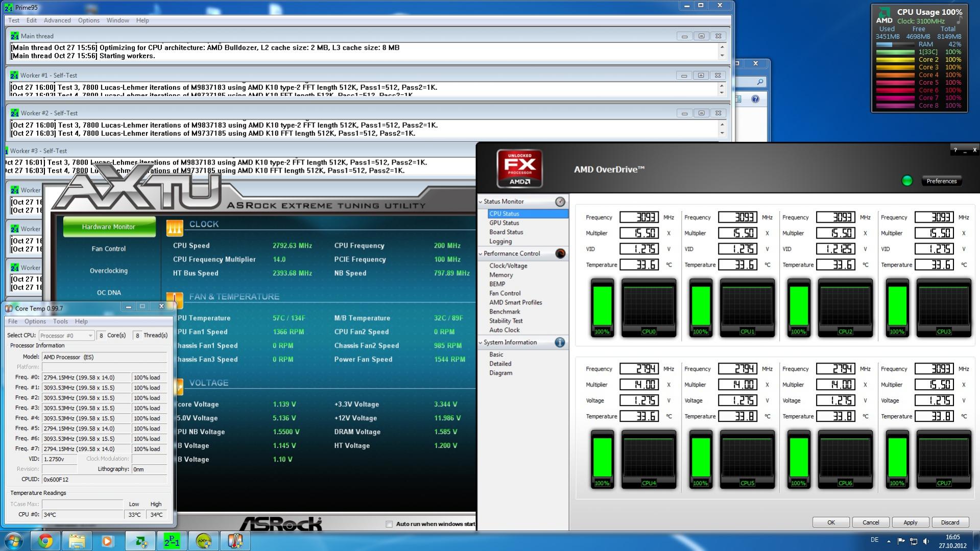Open the Advanced menu in Prime95

[57, 20]
